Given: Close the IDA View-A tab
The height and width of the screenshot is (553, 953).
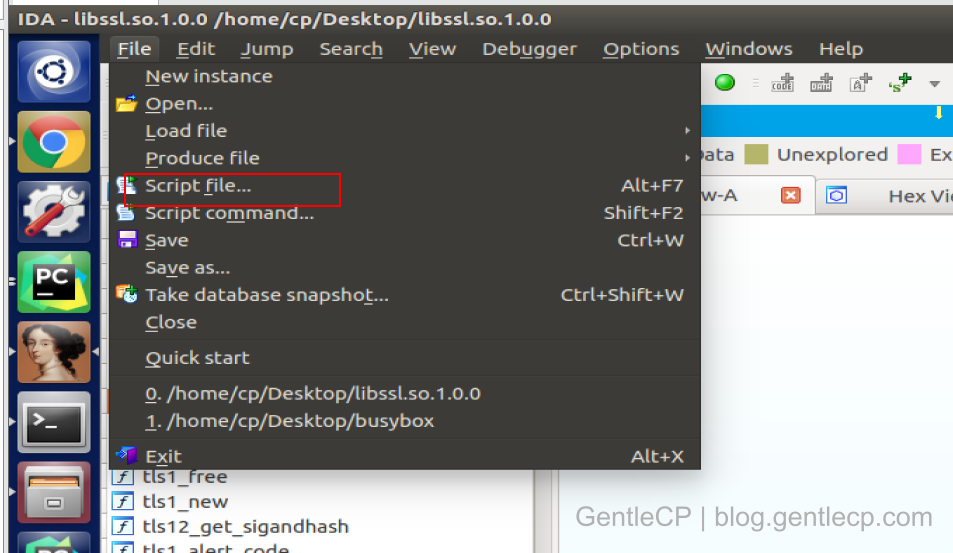Looking at the screenshot, I should coord(790,196).
